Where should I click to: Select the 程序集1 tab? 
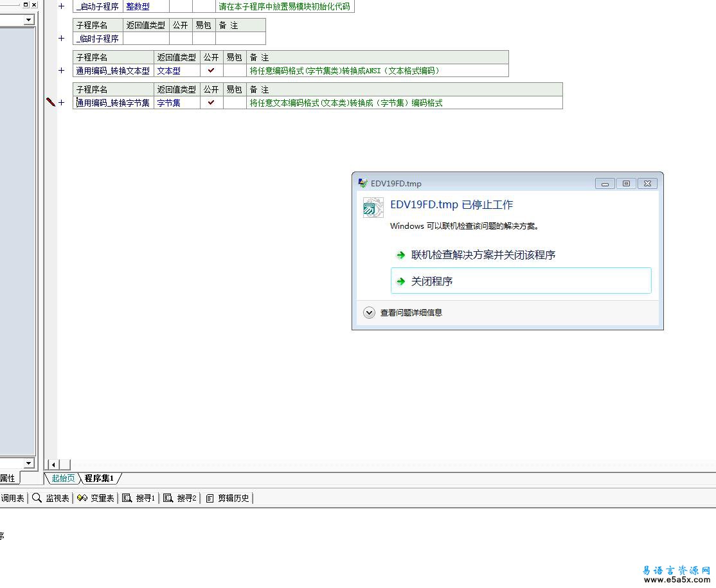click(x=99, y=478)
